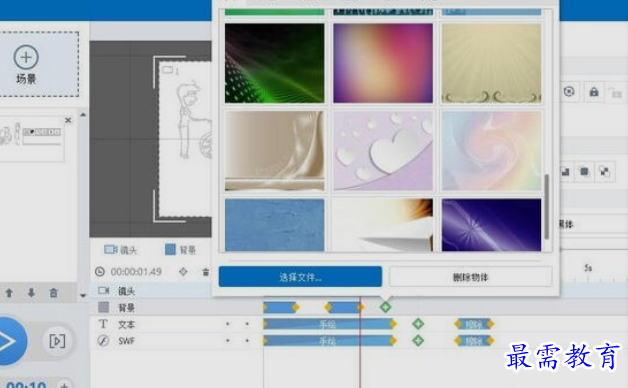Click the 删除物体 button
Screen dimensions: 628x388
click(x=470, y=277)
